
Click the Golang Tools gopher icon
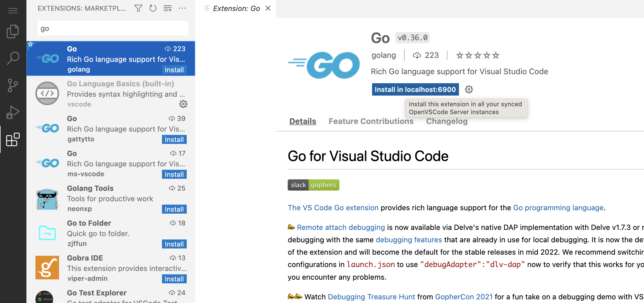(x=47, y=198)
